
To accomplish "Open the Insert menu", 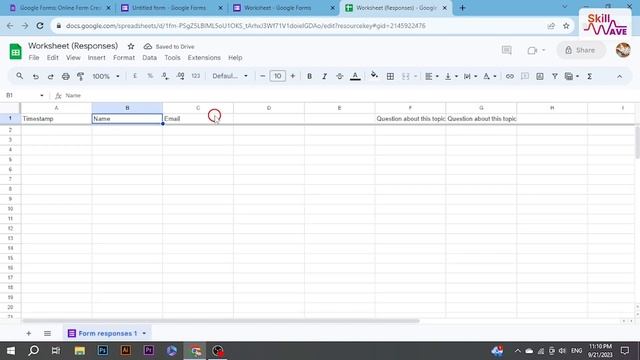I will tap(97, 58).
